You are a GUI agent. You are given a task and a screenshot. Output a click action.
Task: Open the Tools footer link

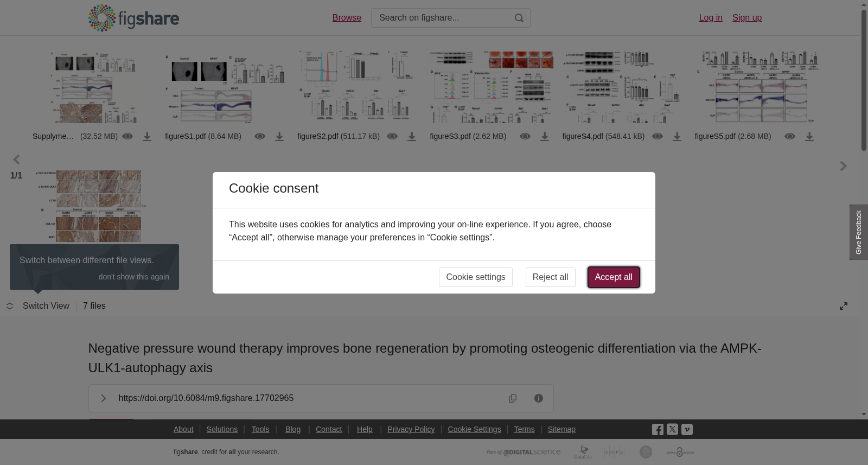260,429
